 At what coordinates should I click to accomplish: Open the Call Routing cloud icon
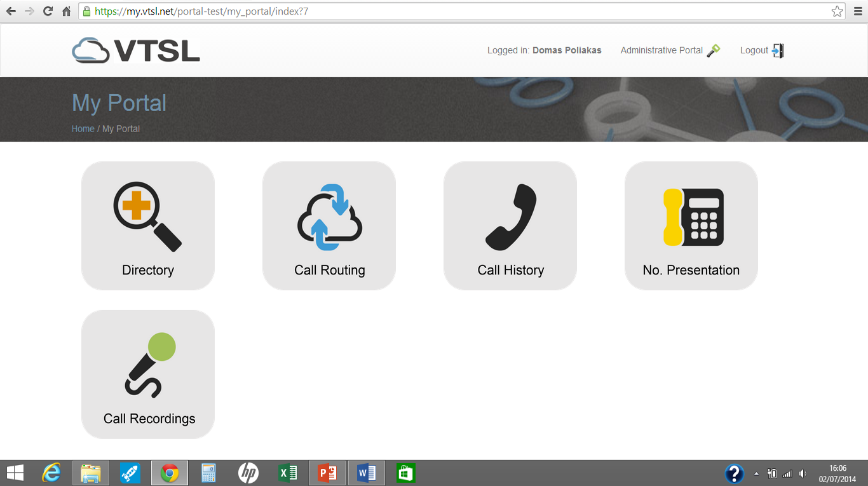click(329, 216)
